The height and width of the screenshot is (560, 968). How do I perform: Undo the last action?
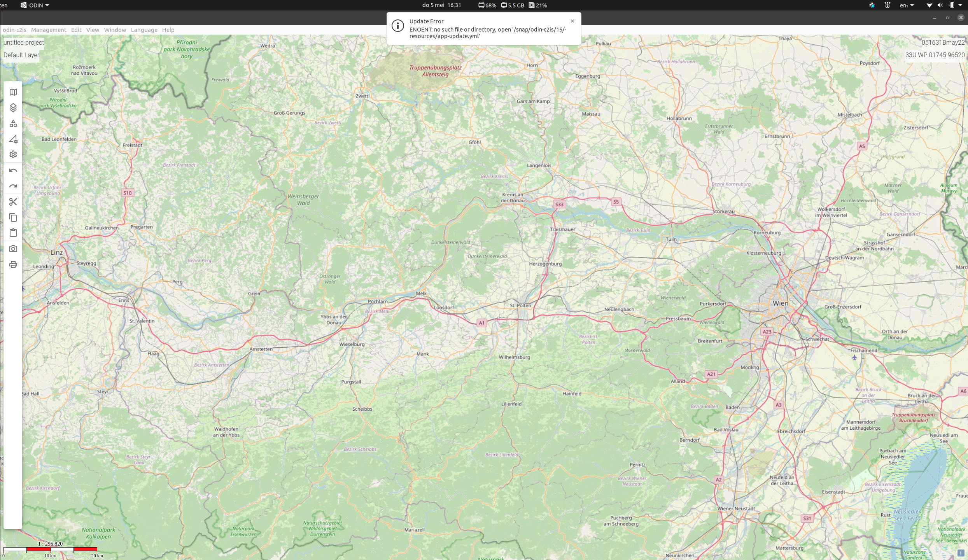pos(13,170)
